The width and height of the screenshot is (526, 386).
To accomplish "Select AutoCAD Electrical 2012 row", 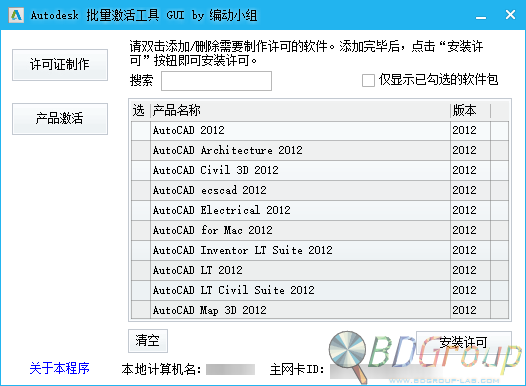I will coord(320,210).
